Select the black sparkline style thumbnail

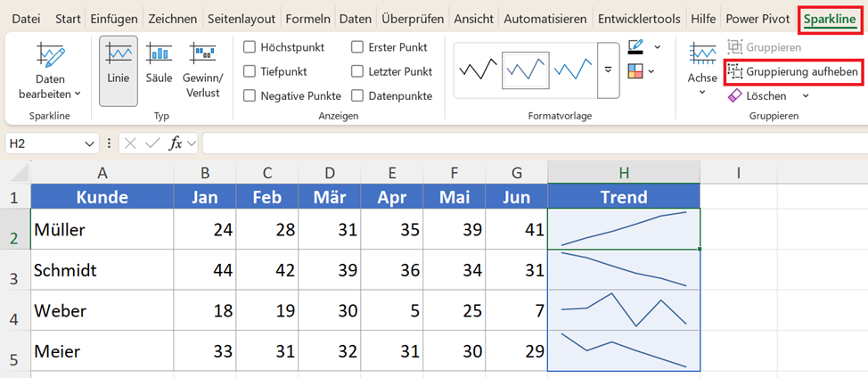pos(478,70)
